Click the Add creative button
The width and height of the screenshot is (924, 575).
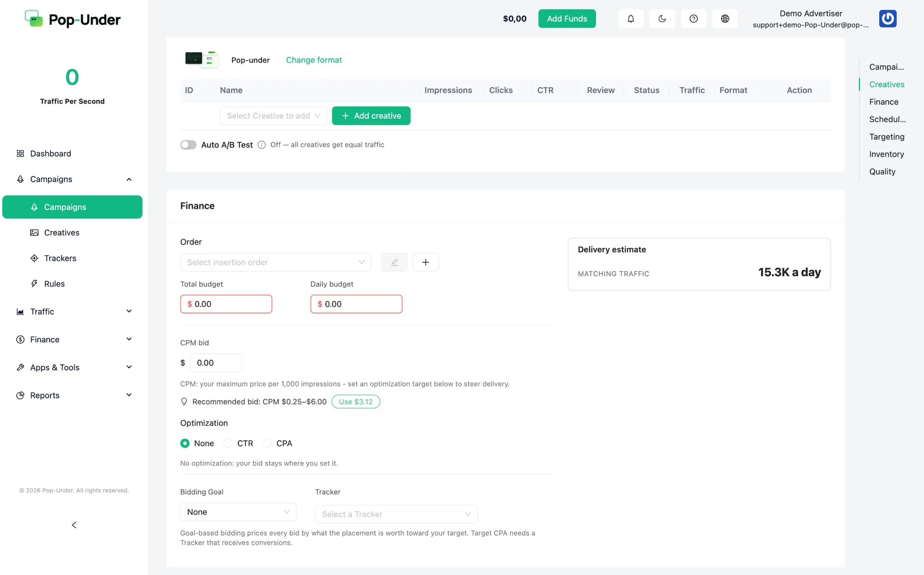point(371,116)
